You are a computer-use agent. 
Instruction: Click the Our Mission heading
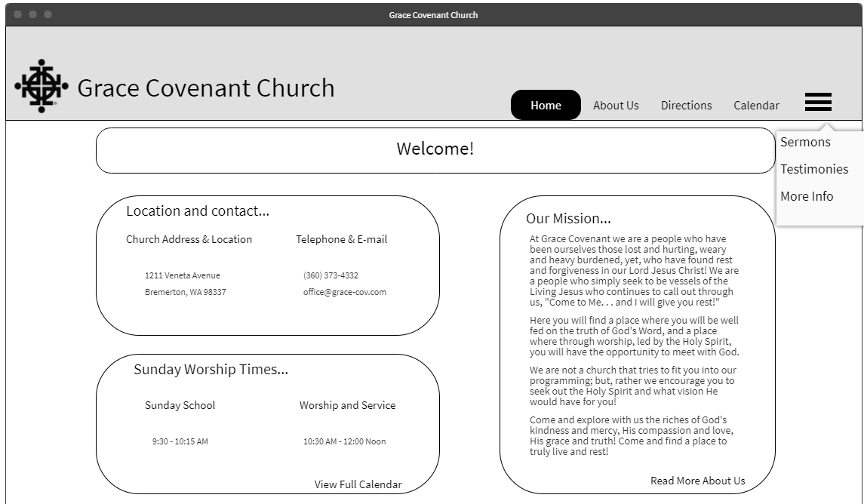568,218
